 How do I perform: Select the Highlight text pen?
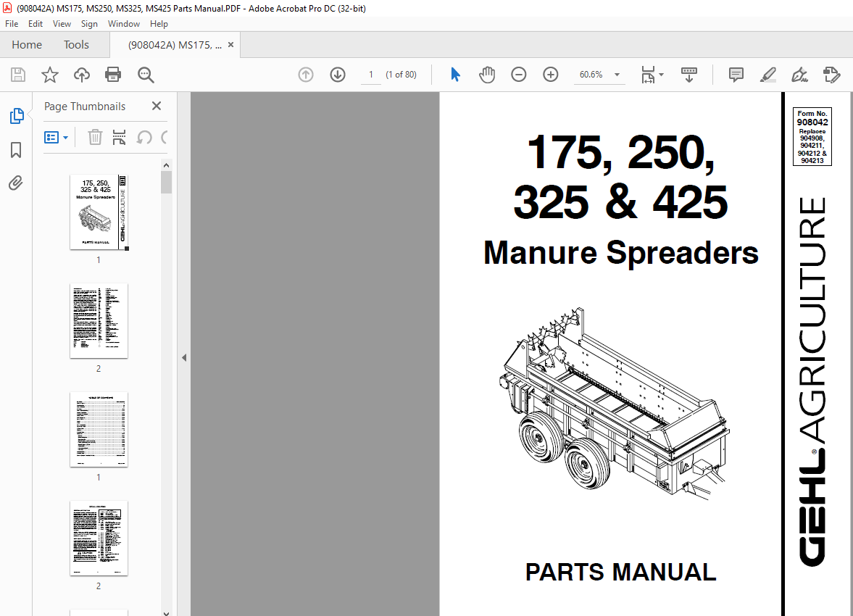pos(767,75)
